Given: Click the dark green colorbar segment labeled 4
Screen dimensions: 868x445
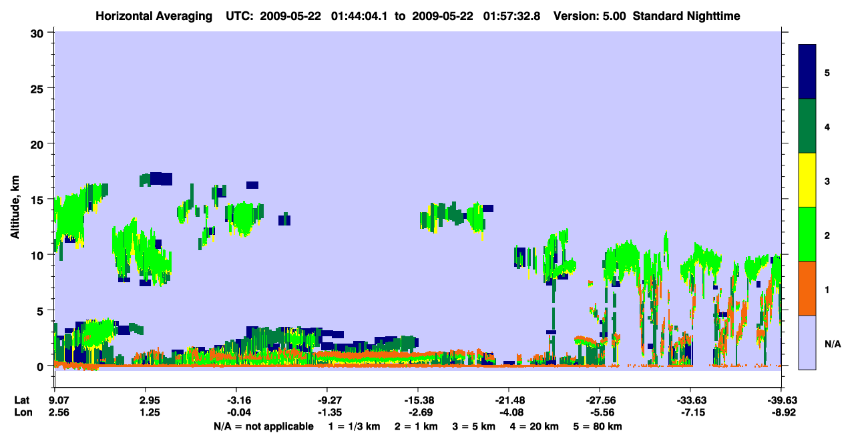Looking at the screenshot, I should pyautogui.click(x=807, y=126).
